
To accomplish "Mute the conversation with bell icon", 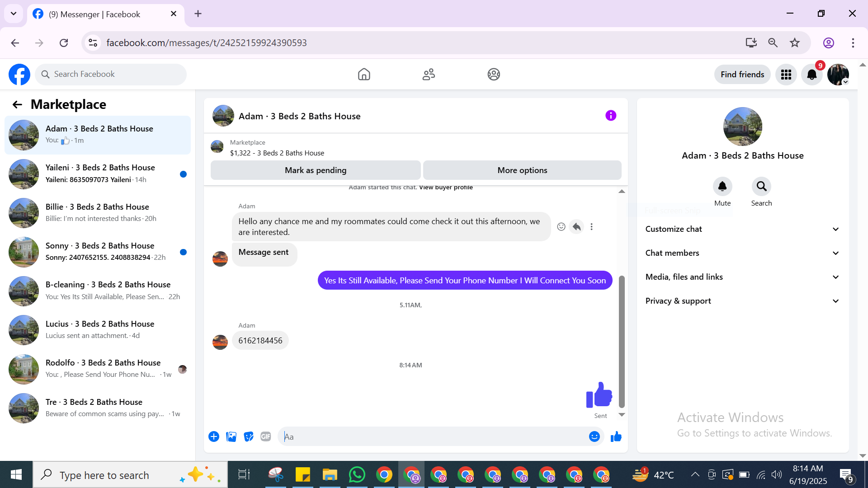I will (722, 186).
